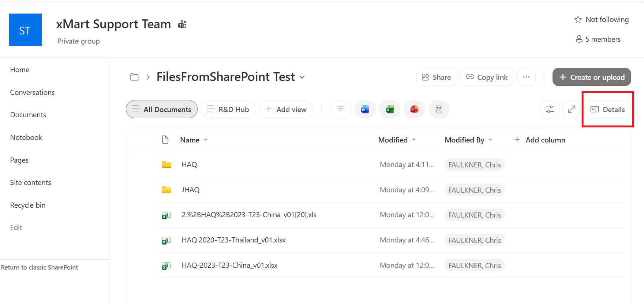Image resolution: width=644 pixels, height=304 pixels.
Task: Open the JHAQ folder name
Action: point(191,190)
